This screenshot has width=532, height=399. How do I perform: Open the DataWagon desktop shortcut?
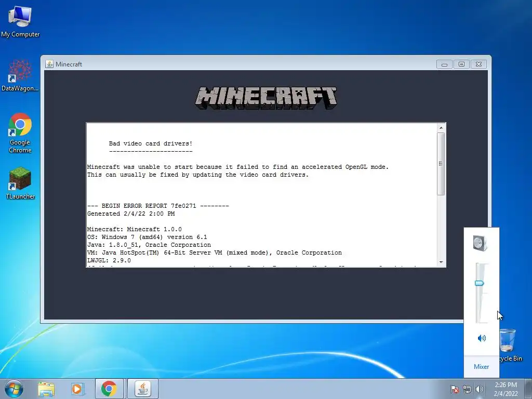(x=20, y=76)
